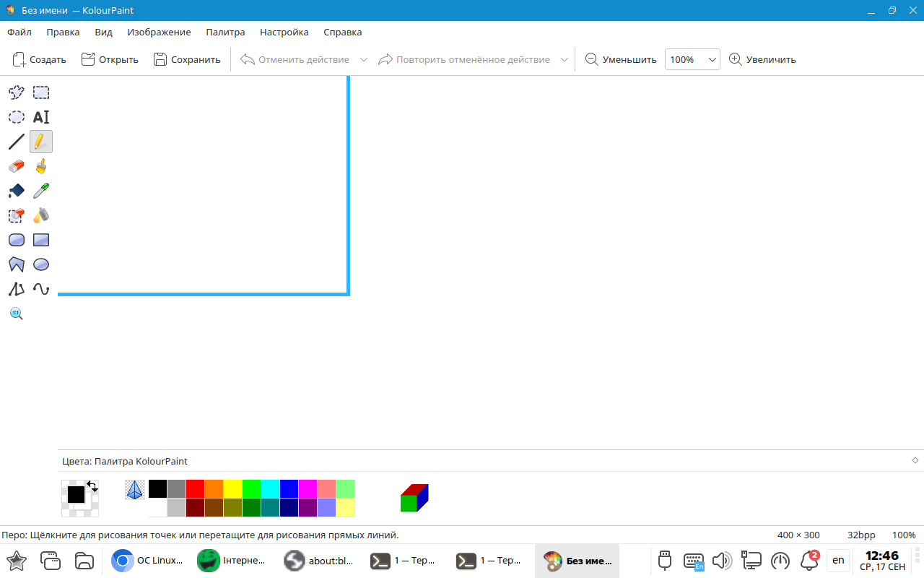Activate the Zoom magnifier tool

pyautogui.click(x=17, y=314)
